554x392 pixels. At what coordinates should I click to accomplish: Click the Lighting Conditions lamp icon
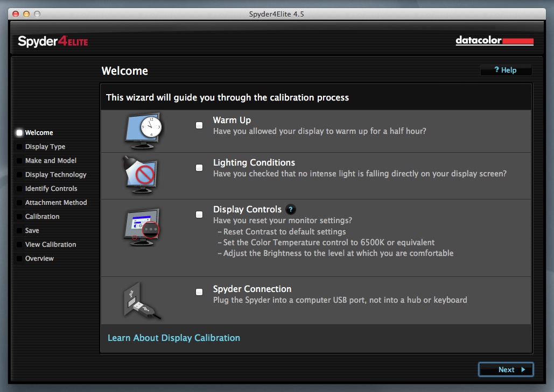pyautogui.click(x=141, y=173)
